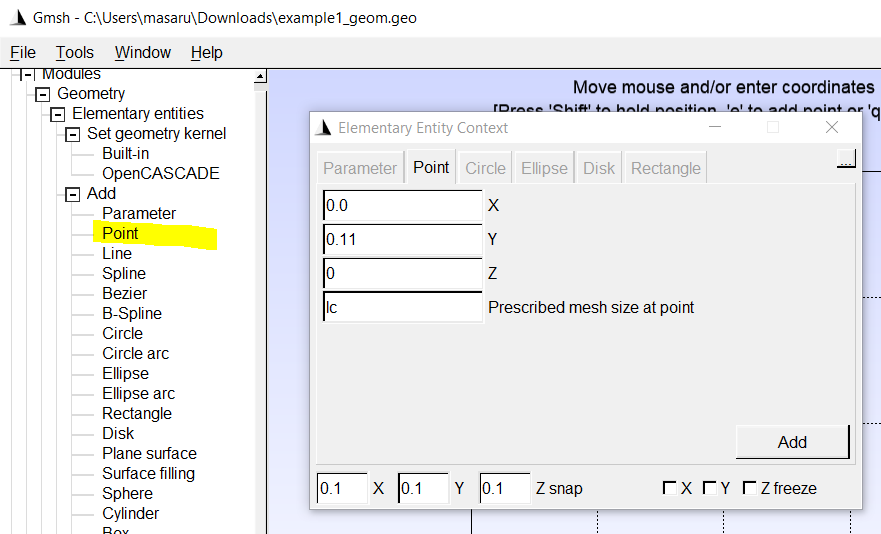Image resolution: width=881 pixels, height=534 pixels.
Task: Collapse the Modules tree node
Action: (27, 74)
